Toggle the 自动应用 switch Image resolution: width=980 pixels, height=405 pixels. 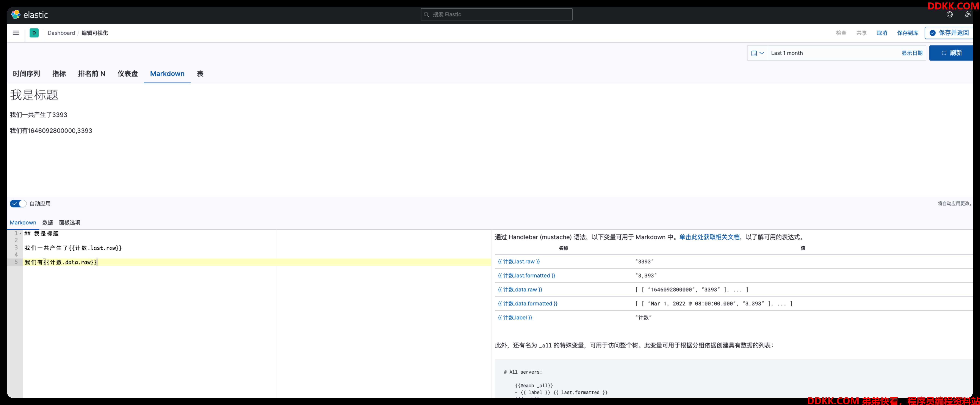coord(18,204)
